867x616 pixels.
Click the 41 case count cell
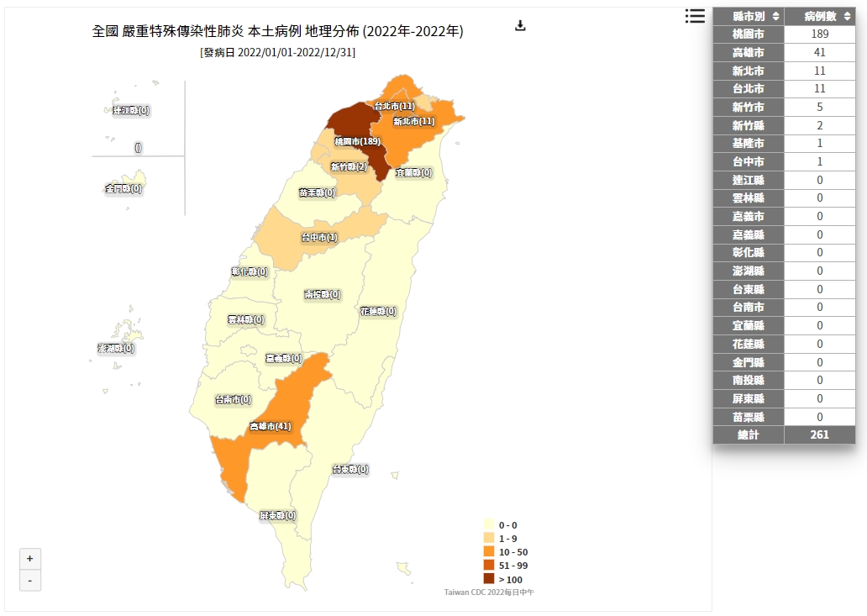[820, 53]
